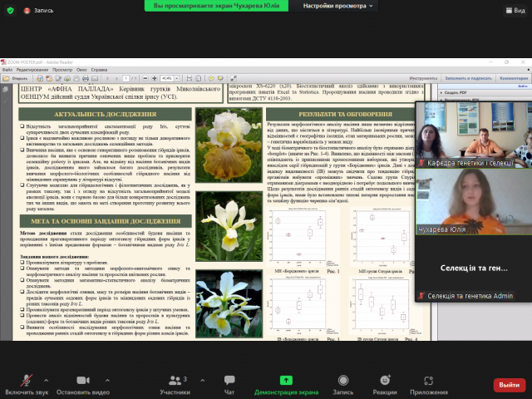Screen dimensions: 532x399
Task: Zoom out with minus icon
Action: [145, 78]
